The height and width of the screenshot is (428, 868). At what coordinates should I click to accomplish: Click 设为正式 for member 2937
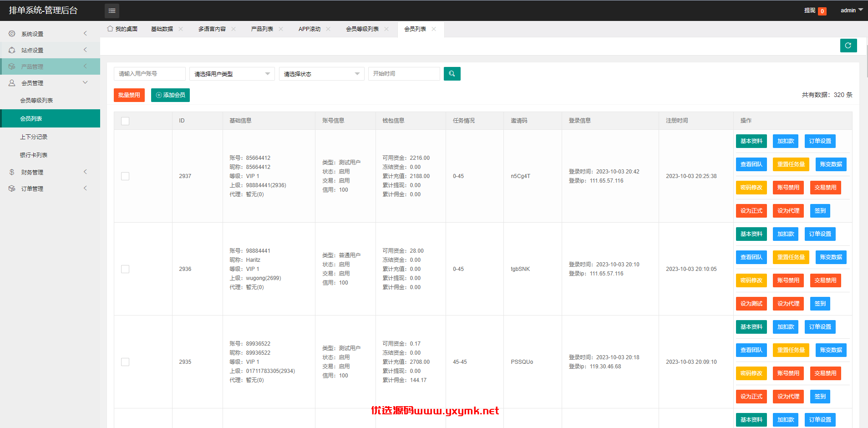(x=751, y=211)
